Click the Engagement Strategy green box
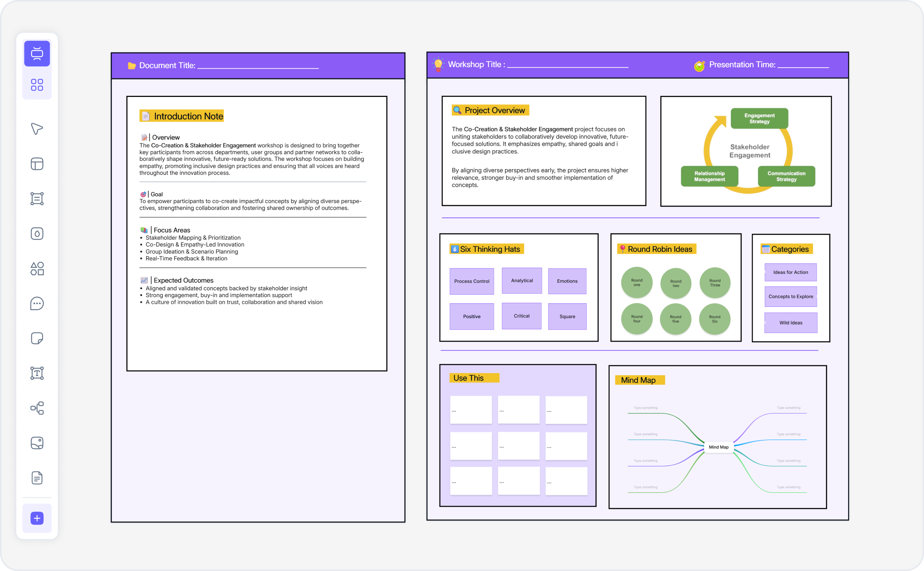The width and height of the screenshot is (924, 571). tap(759, 119)
